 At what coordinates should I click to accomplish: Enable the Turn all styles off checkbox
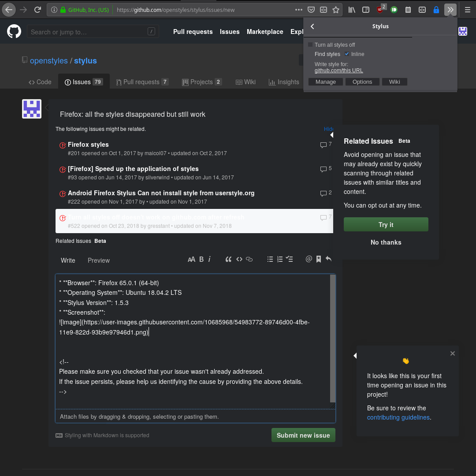pyautogui.click(x=310, y=45)
